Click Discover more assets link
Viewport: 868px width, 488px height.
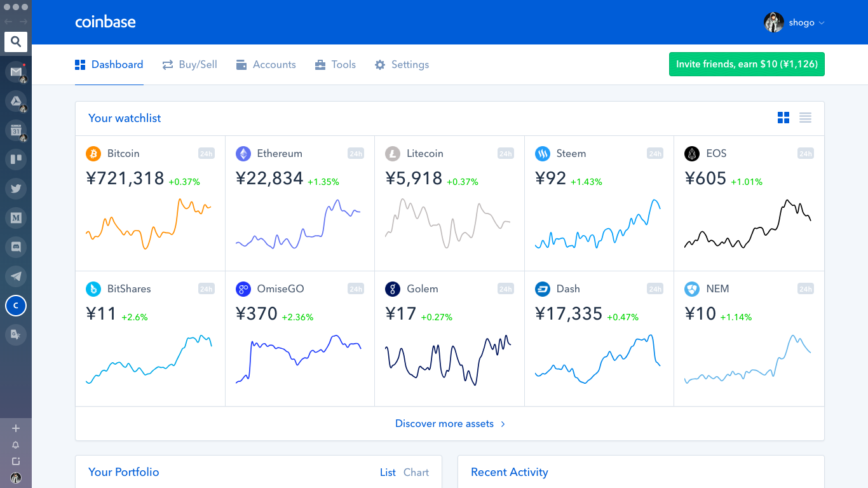click(450, 424)
